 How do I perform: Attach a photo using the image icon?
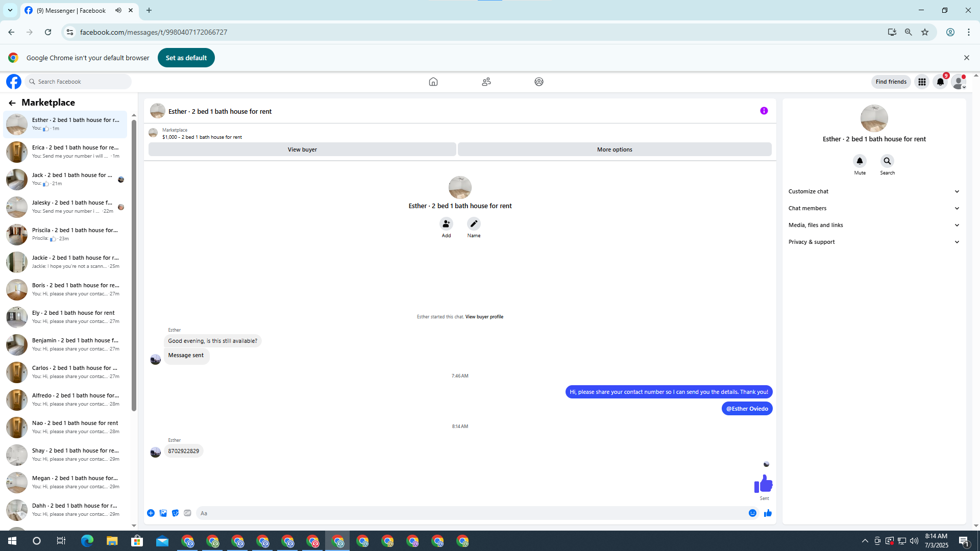pyautogui.click(x=163, y=513)
